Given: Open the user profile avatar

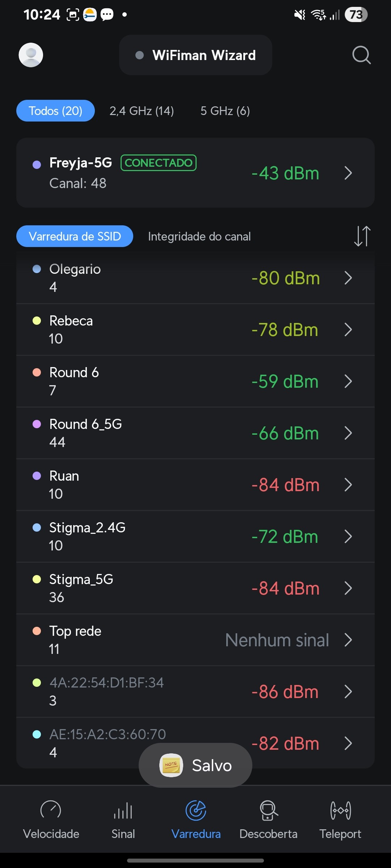Looking at the screenshot, I should point(31,55).
